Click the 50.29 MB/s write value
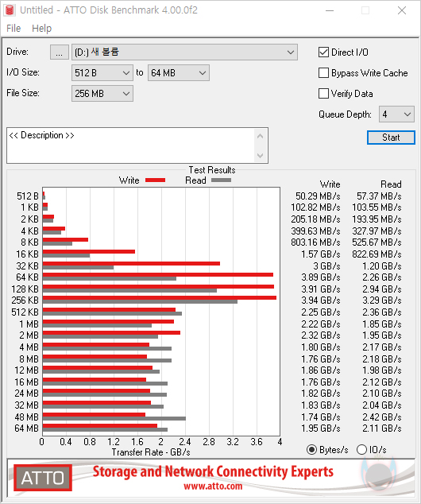Image resolution: width=421 pixels, height=504 pixels. coord(318,196)
